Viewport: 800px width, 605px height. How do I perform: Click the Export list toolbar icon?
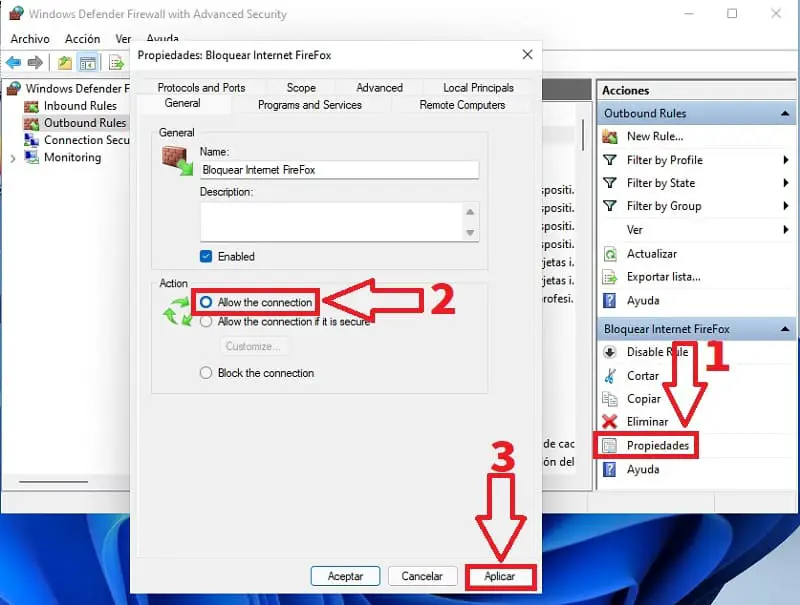pos(116,63)
